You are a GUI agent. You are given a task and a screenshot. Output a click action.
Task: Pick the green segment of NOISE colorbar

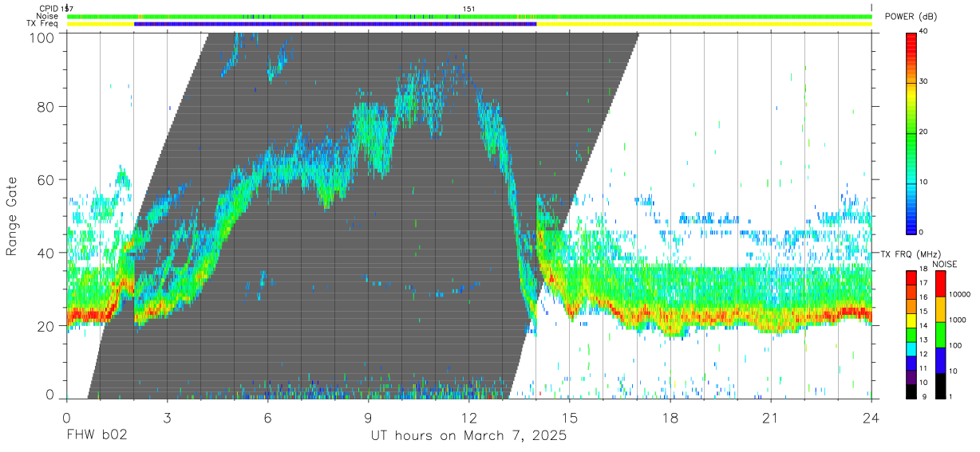pos(940,335)
